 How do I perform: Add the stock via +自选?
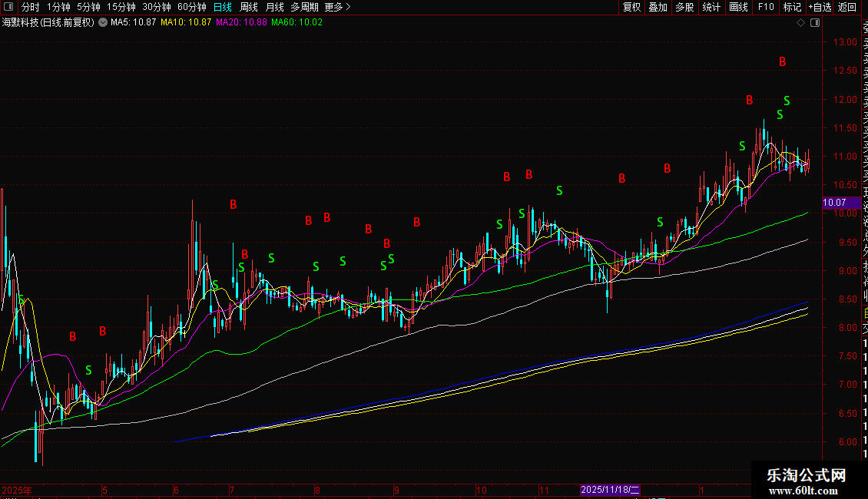tap(819, 7)
